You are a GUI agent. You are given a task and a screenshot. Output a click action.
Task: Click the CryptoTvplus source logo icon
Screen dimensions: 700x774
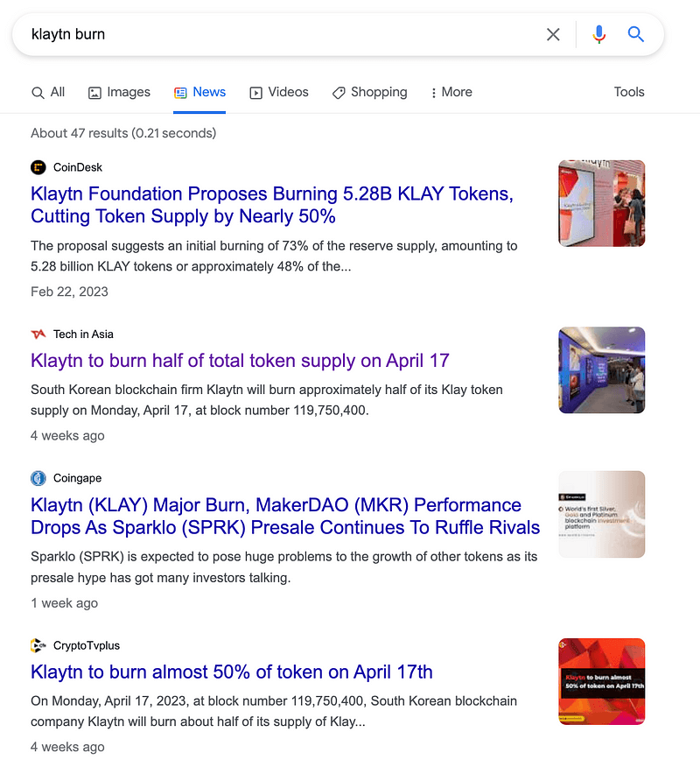coord(38,645)
